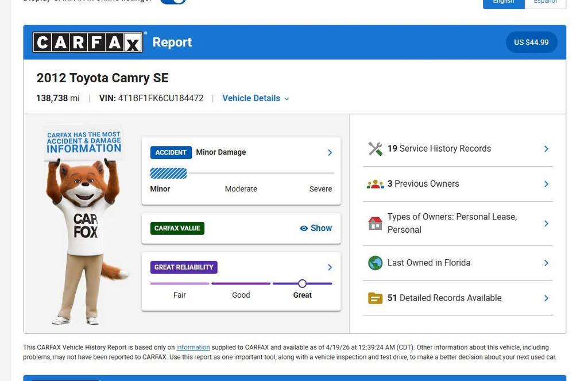
Task: Open the 51 Detailed Records Available chevron
Action: [547, 298]
